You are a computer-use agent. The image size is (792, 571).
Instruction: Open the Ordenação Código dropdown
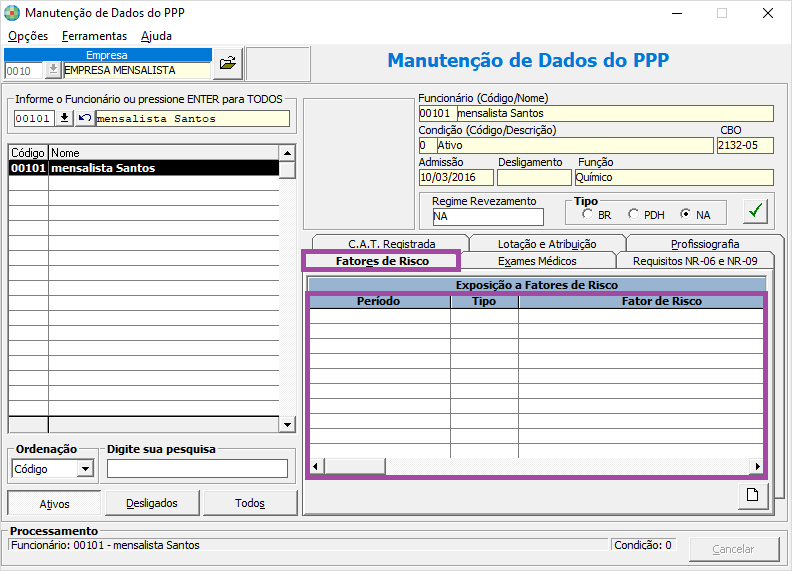point(85,469)
